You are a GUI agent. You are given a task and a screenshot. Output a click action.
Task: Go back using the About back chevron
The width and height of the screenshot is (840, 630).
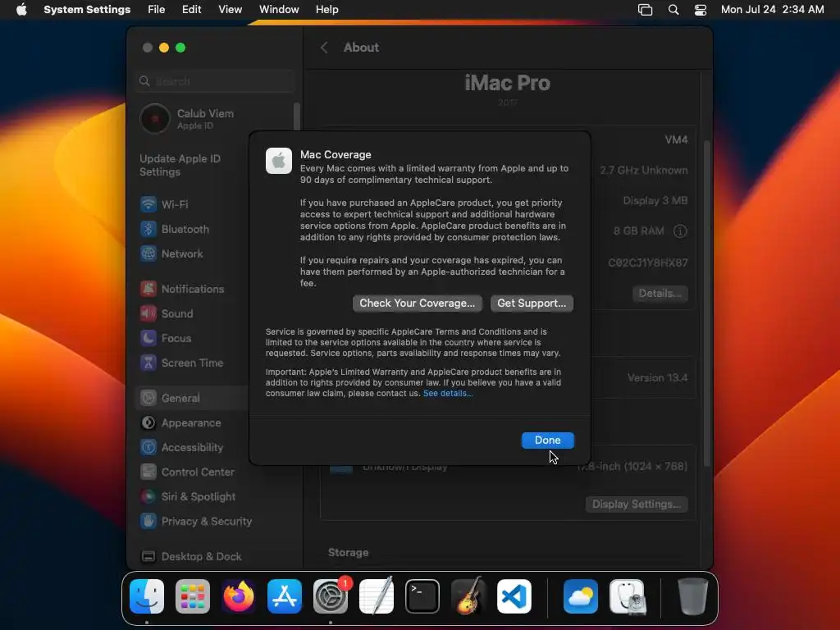point(324,48)
